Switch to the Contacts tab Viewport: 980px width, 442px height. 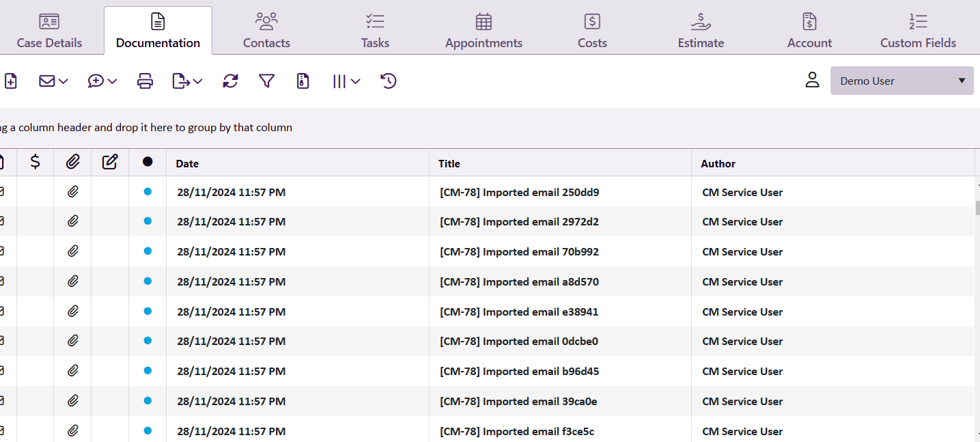pos(266,29)
